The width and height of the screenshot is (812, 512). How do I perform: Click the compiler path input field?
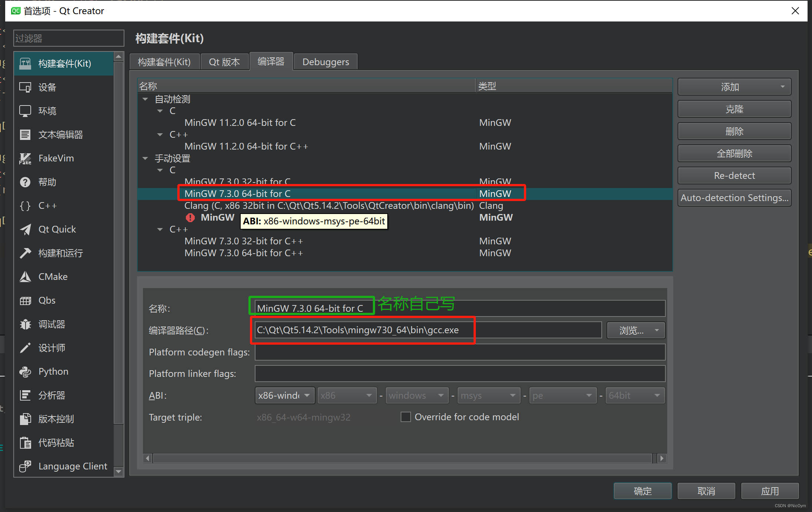428,330
